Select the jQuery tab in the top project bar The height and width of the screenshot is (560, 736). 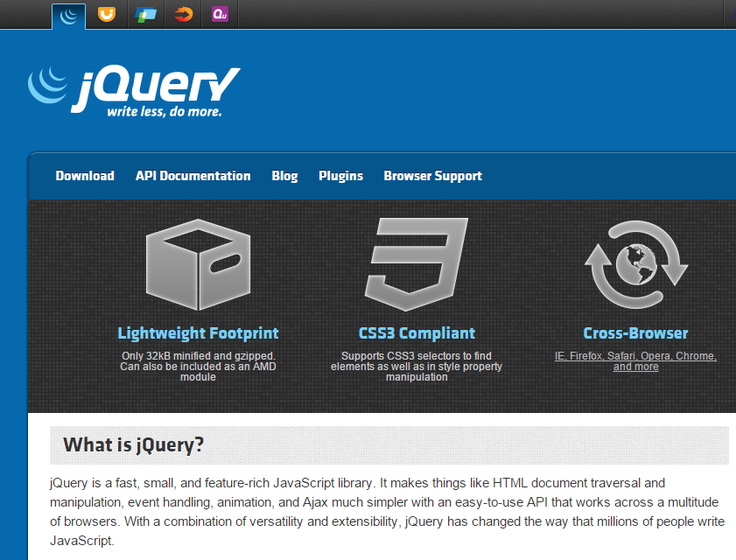coord(69,16)
